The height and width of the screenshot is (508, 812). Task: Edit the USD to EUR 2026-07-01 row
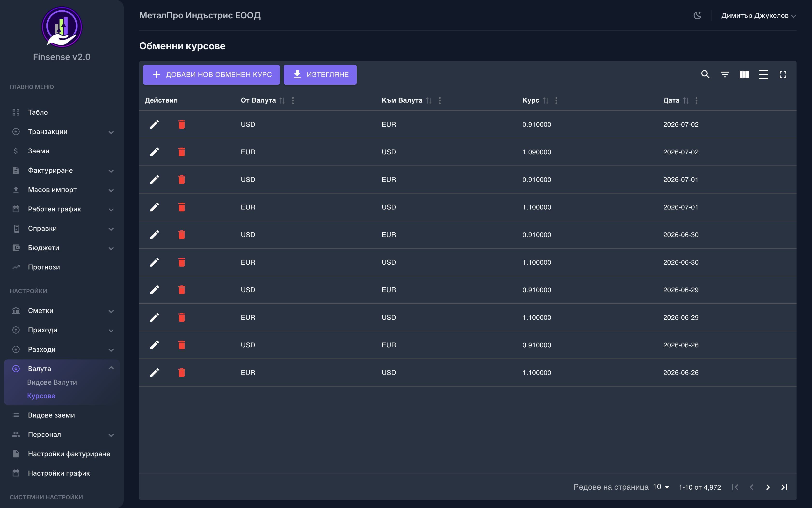154,179
